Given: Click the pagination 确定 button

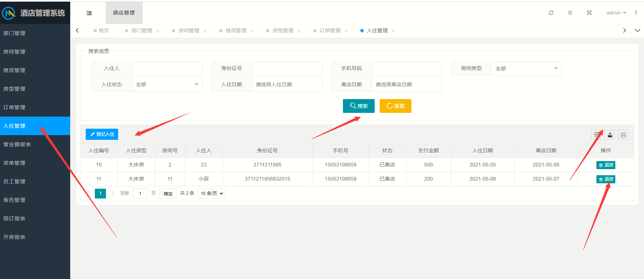Looking at the screenshot, I should (x=168, y=193).
